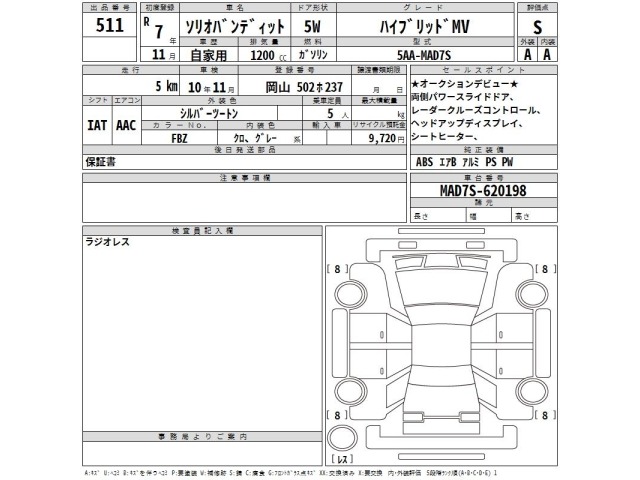
Task: Click the car roof in the diagram
Action: tap(442, 345)
